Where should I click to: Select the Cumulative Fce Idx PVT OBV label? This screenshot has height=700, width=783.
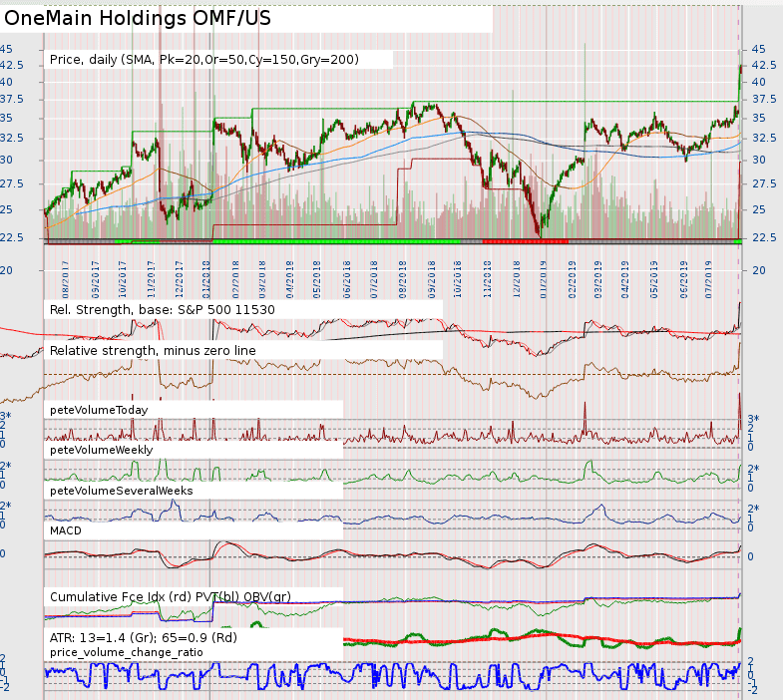[x=171, y=597]
